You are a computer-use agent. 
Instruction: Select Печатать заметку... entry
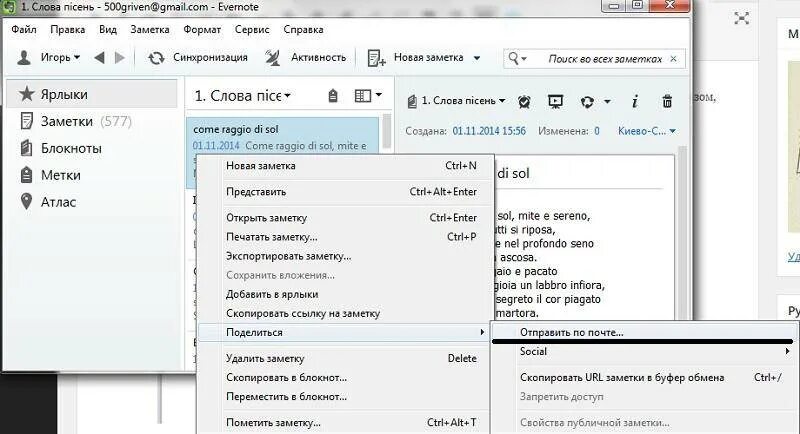point(345,237)
